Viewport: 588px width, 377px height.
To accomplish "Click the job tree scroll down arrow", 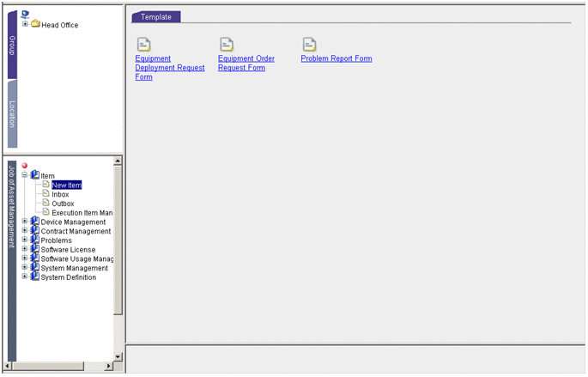I will (118, 356).
